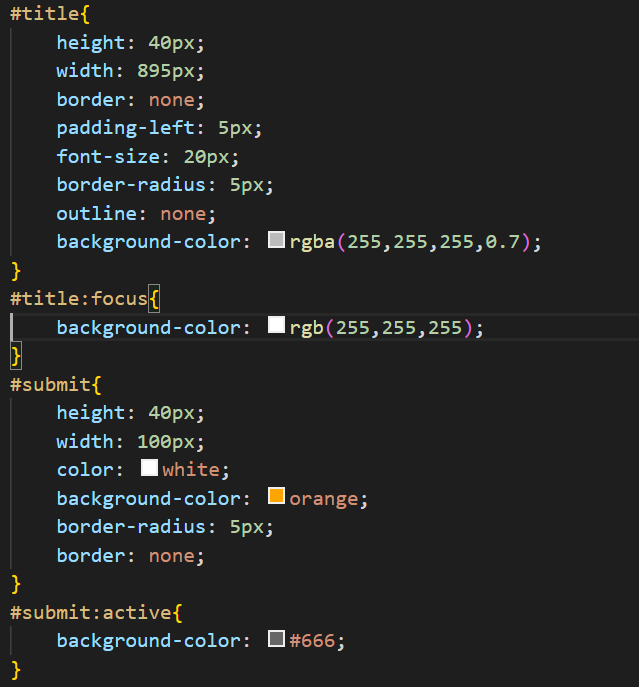Click the 'color' property in #submit
This screenshot has height=687, width=639.
pyautogui.click(x=85, y=470)
